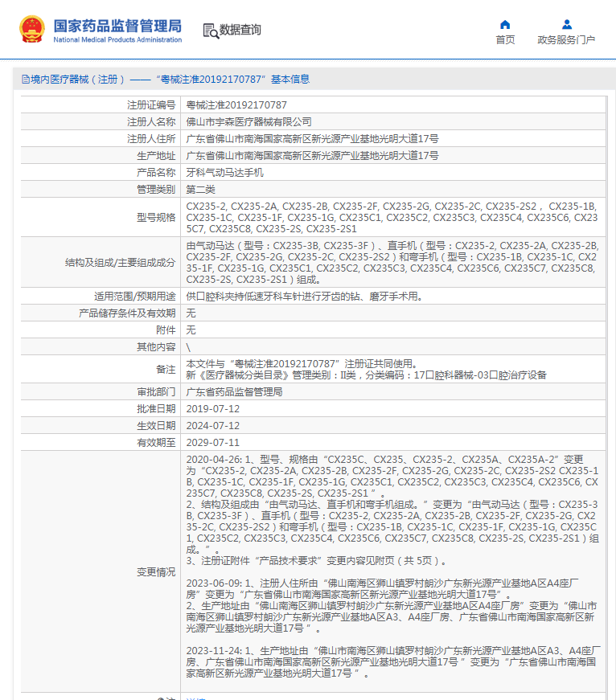Select the 2023-06-09 change record text
The width and height of the screenshot is (616, 700).
click(x=392, y=606)
